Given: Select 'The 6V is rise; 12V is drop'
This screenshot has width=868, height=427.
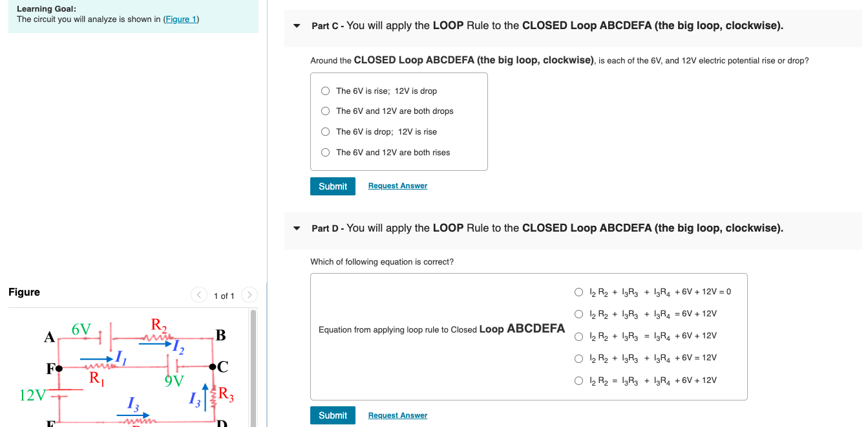Looking at the screenshot, I should (x=325, y=91).
